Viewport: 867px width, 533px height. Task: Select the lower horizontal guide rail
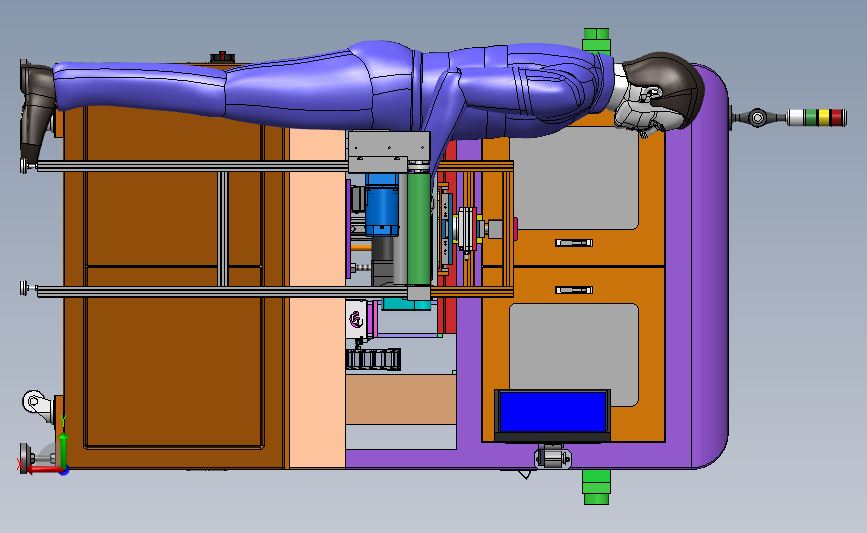222,291
